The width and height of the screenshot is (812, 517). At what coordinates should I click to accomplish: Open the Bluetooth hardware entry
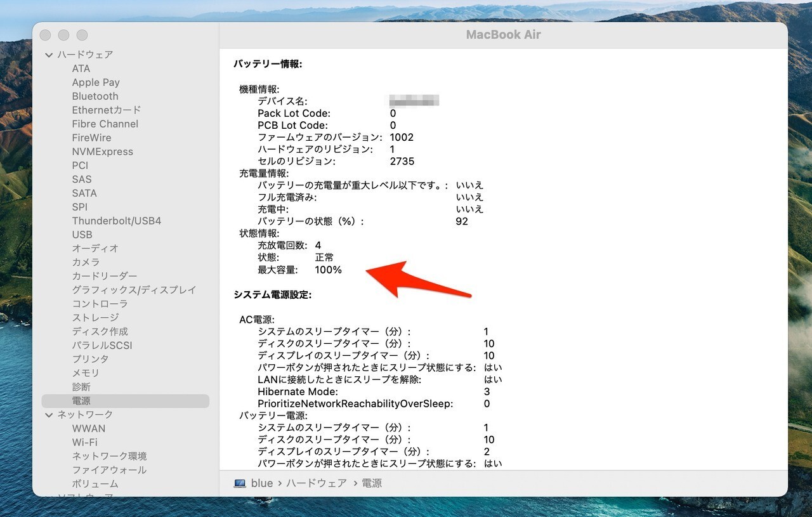pos(95,96)
